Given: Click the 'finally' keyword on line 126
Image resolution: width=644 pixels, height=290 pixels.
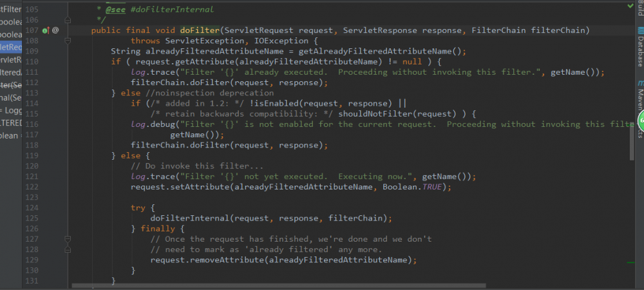Looking at the screenshot, I should click(158, 229).
